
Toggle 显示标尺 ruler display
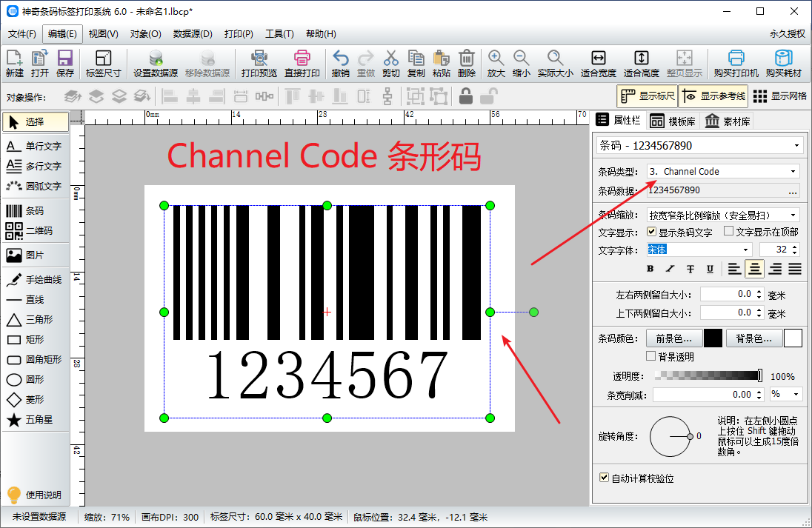(x=648, y=96)
